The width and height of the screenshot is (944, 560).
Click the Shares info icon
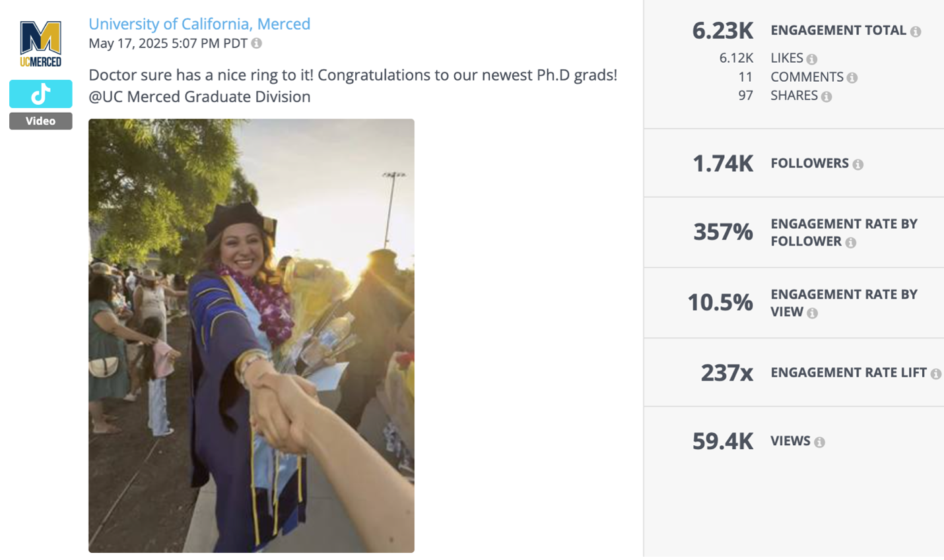pos(826,96)
